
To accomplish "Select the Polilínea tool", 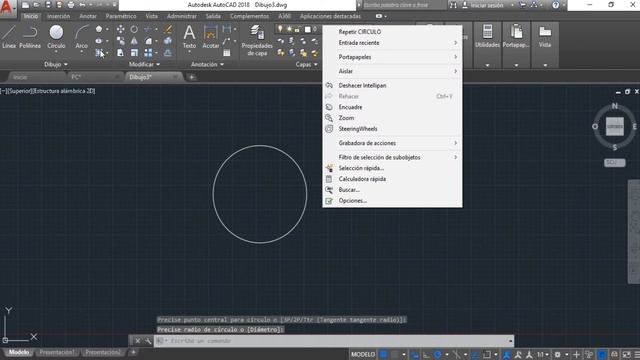I will [x=30, y=37].
